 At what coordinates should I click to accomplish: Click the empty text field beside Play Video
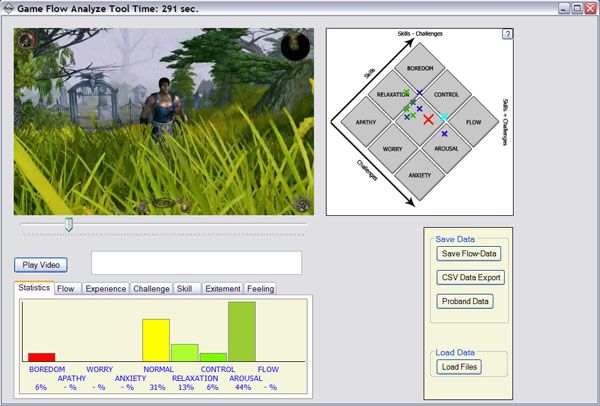[196, 263]
